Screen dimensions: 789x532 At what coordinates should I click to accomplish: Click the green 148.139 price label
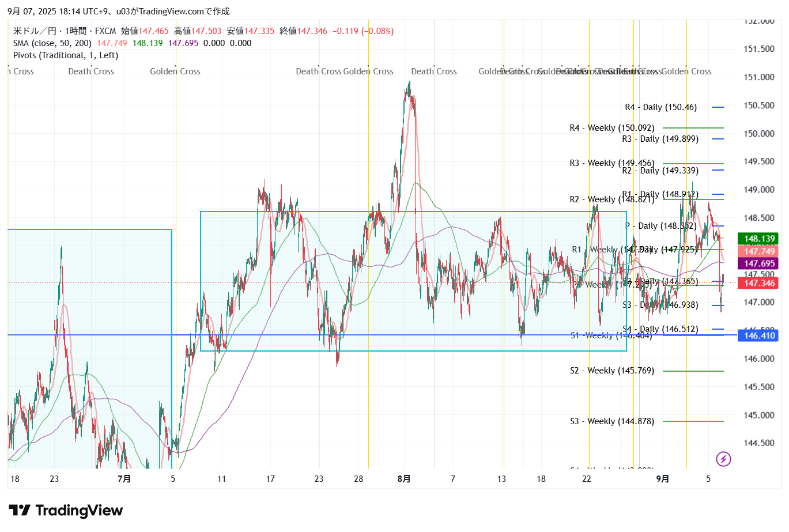click(x=759, y=239)
